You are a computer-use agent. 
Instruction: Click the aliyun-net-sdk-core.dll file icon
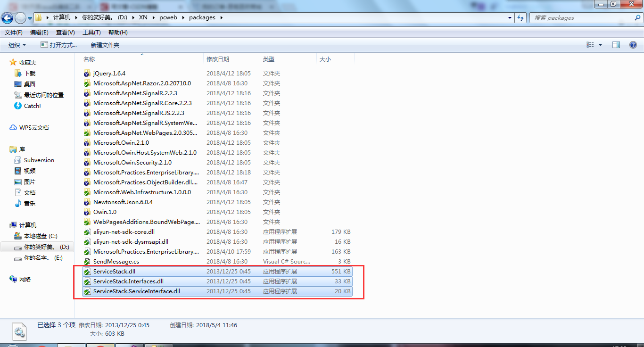(87, 232)
